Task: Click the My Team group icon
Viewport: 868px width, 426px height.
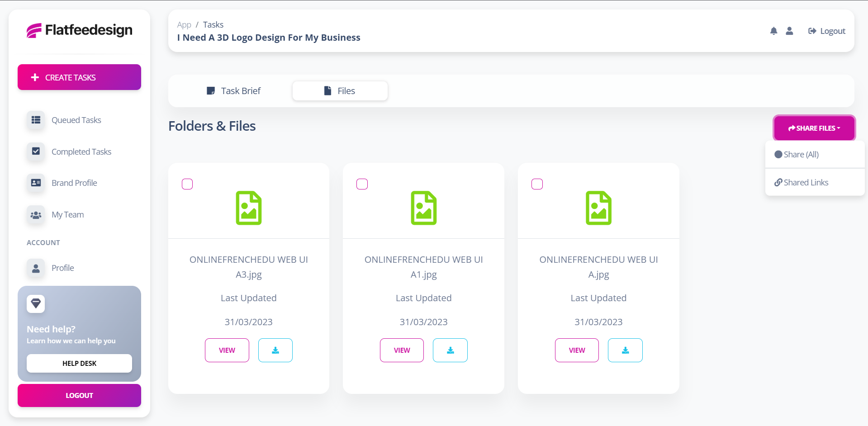Action: point(36,215)
